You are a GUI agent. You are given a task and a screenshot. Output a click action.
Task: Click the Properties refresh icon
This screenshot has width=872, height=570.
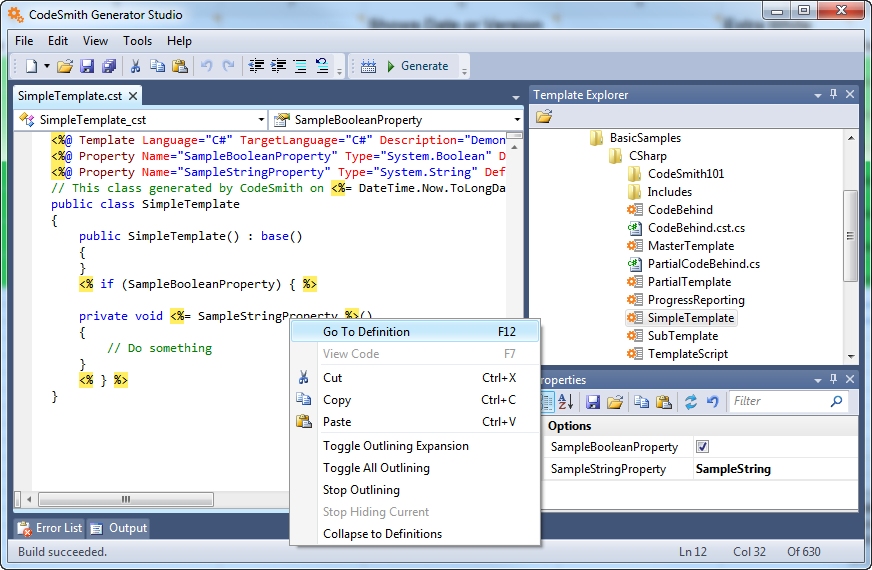coord(691,402)
